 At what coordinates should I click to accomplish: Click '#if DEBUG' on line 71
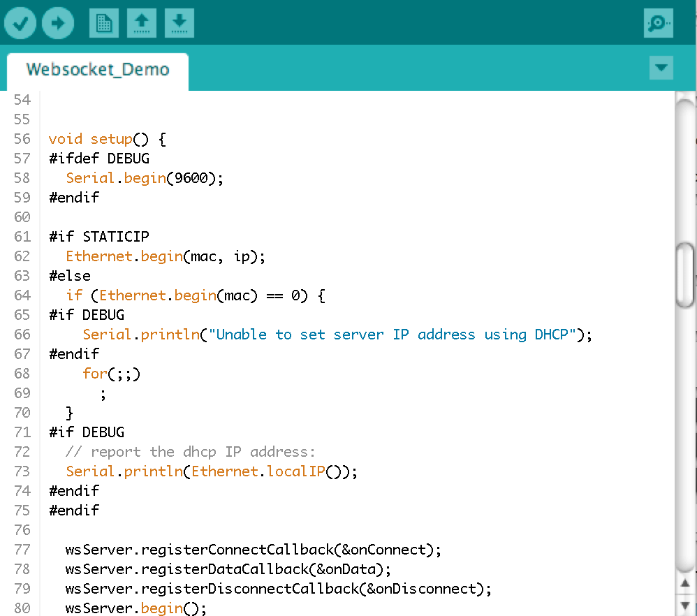87,432
